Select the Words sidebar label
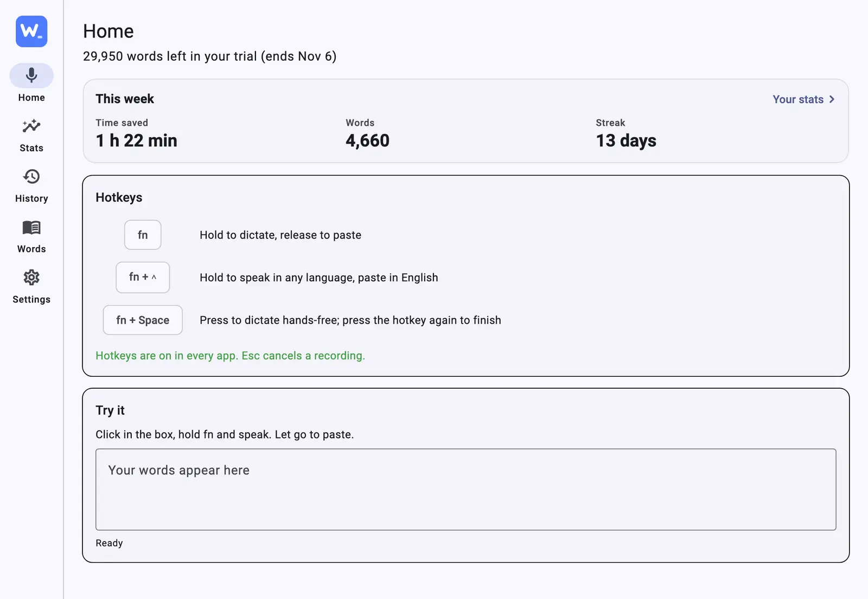The height and width of the screenshot is (599, 868). coord(31,249)
